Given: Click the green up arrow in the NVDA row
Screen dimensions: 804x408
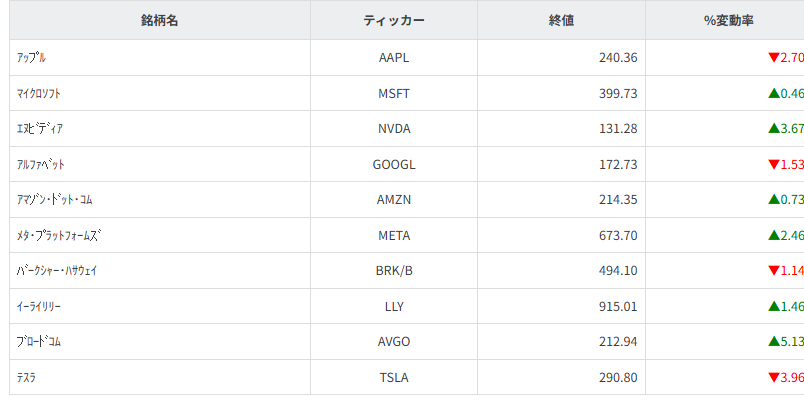Looking at the screenshot, I should 773,128.
